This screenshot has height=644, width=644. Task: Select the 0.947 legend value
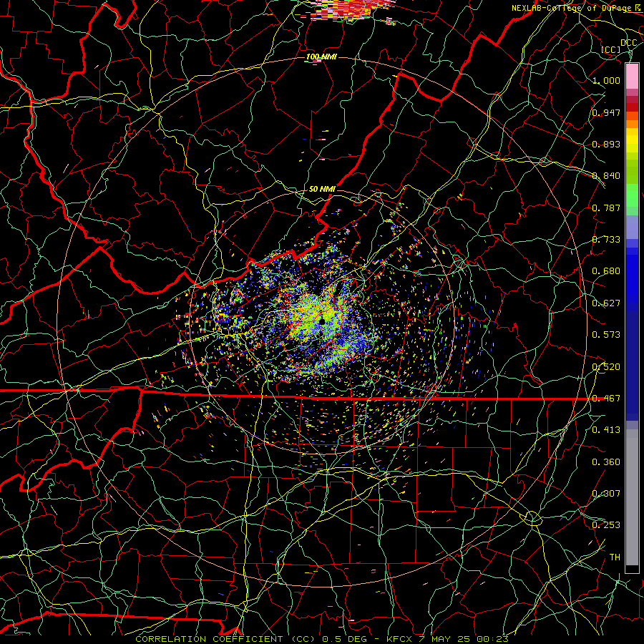pyautogui.click(x=606, y=112)
